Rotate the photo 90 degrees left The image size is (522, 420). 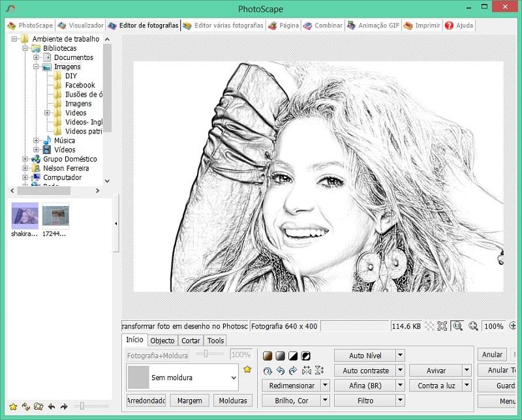(280, 370)
